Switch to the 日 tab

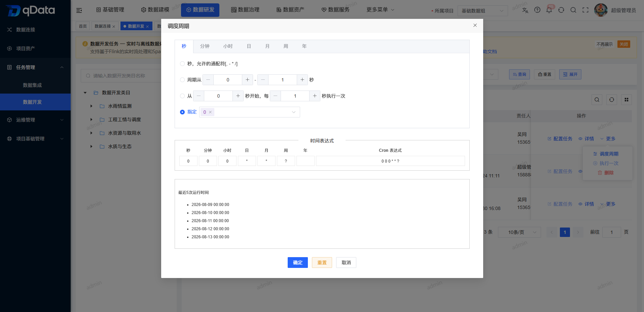pyautogui.click(x=249, y=46)
